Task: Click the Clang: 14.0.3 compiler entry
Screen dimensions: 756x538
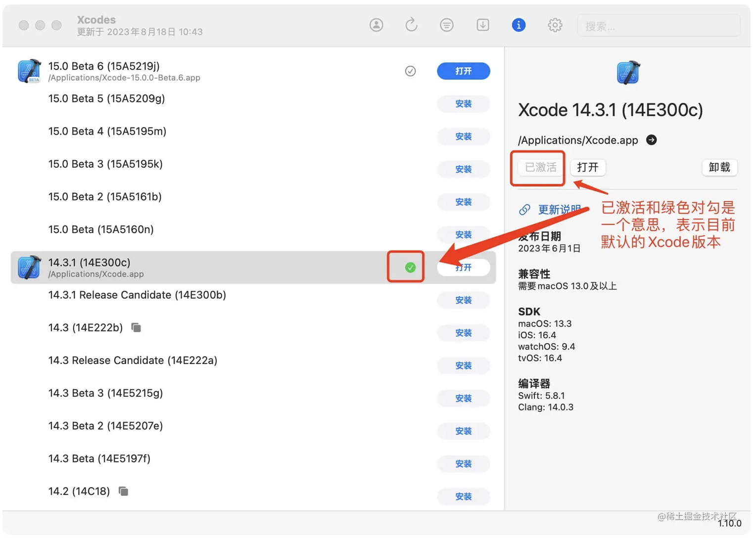Action: tap(546, 407)
